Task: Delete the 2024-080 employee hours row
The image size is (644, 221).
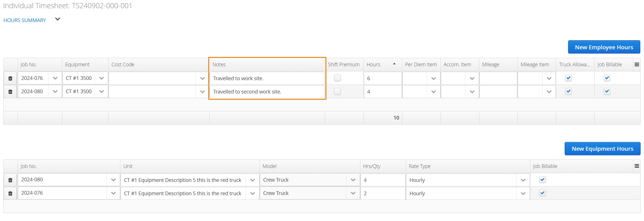Action: [10, 92]
